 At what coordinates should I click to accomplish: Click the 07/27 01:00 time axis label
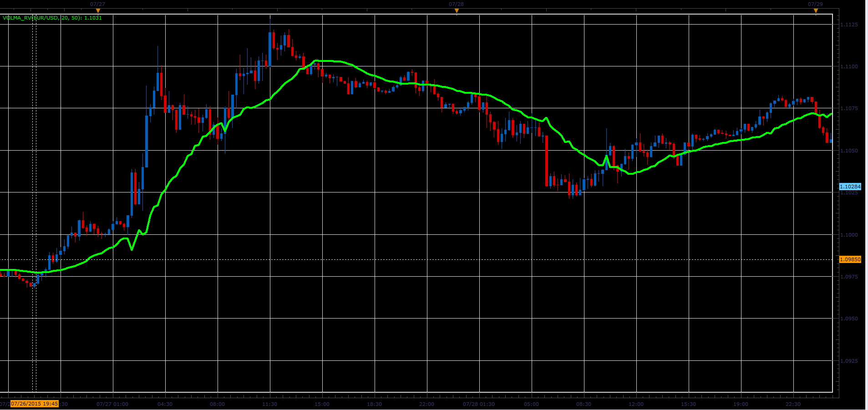click(112, 404)
